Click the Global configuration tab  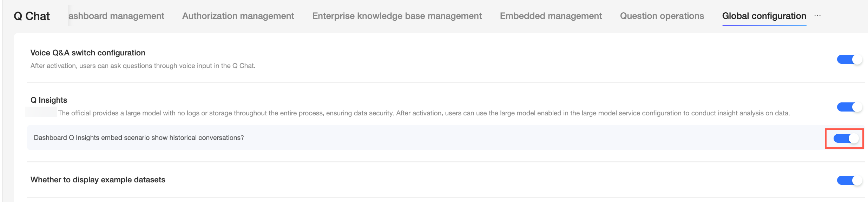(x=764, y=16)
